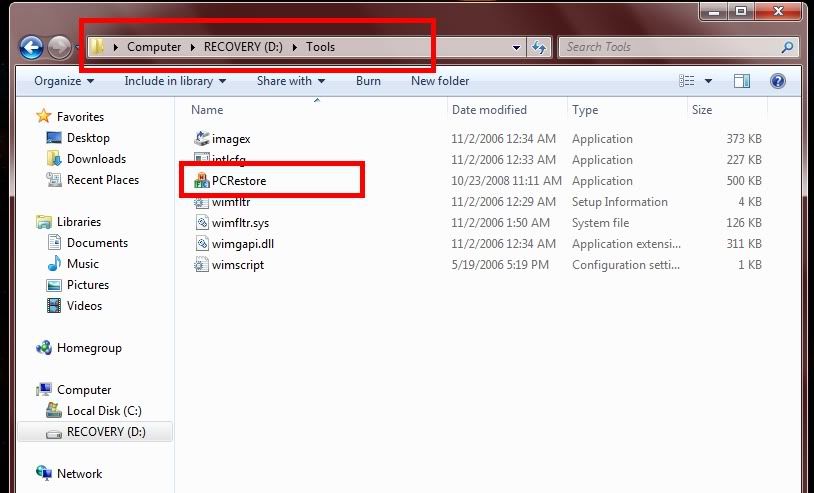Viewport: 814px width, 493px height.
Task: Click the 11/2/2006 1:50 AM date cell
Action: tap(500, 223)
